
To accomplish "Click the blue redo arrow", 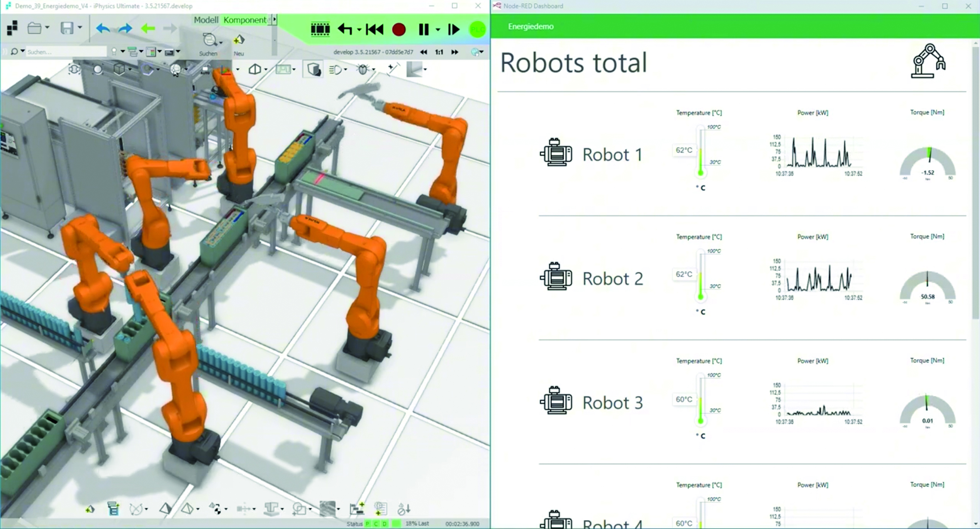I will pyautogui.click(x=125, y=29).
